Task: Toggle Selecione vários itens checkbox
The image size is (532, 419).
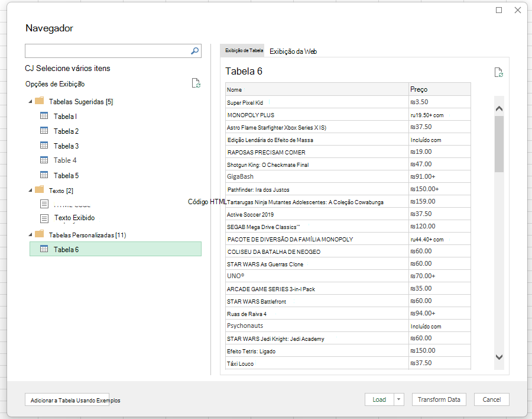Action: [x=29, y=68]
